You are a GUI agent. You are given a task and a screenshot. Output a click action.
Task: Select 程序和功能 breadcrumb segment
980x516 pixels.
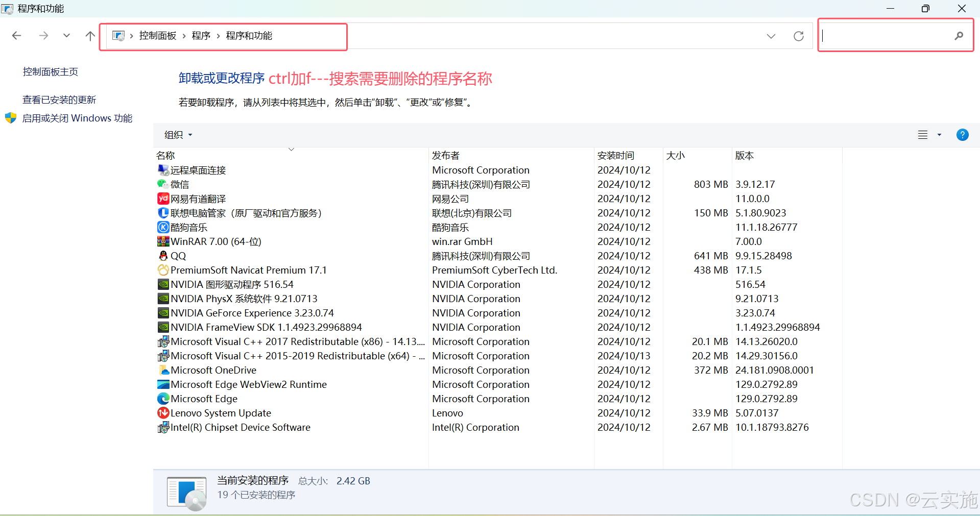click(x=249, y=36)
